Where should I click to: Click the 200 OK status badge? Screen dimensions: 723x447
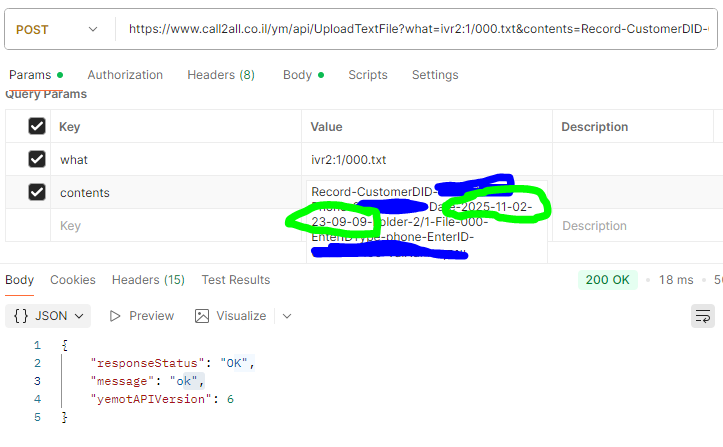[608, 280]
